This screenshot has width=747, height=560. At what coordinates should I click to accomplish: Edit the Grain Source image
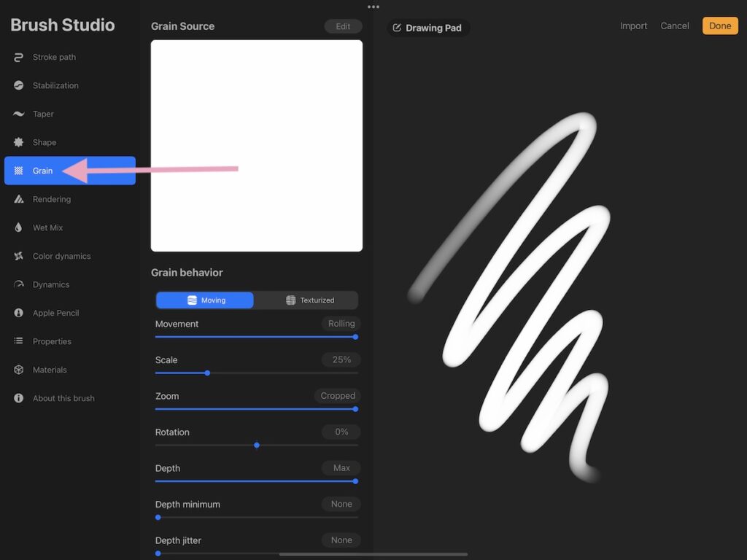point(343,26)
